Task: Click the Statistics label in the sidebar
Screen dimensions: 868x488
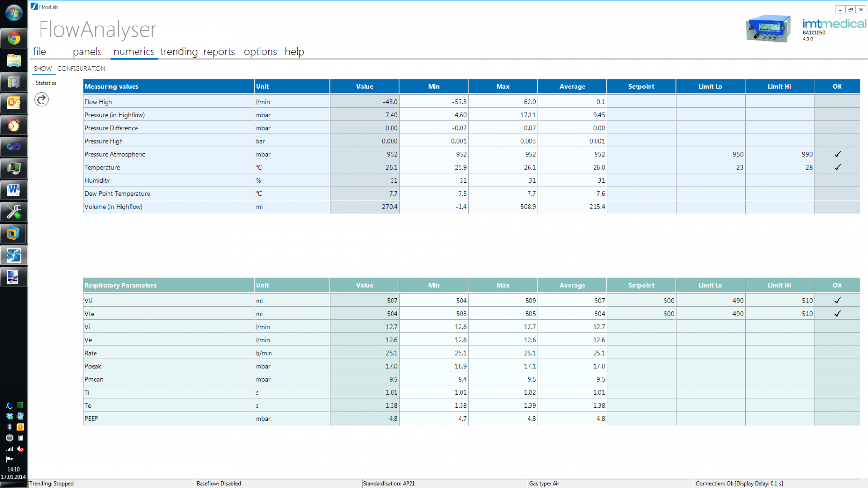Action: [46, 83]
